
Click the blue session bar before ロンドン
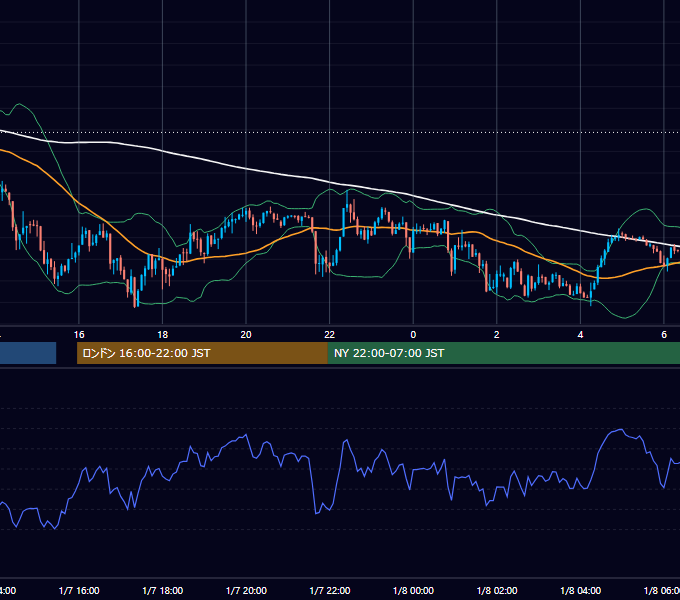coord(28,353)
